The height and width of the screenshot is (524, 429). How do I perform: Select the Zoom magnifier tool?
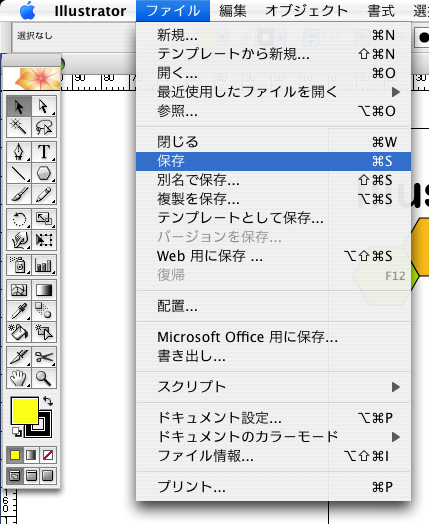pos(44,378)
